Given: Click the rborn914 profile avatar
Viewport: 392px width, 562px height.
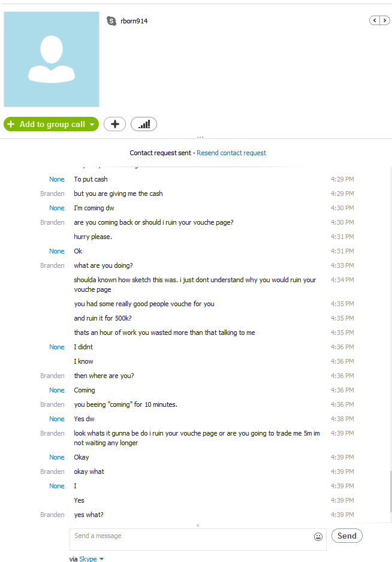Looking at the screenshot, I should click(x=52, y=59).
